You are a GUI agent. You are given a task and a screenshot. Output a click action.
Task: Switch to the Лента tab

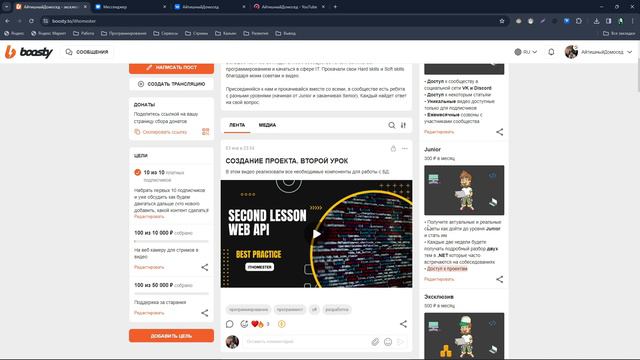point(237,125)
